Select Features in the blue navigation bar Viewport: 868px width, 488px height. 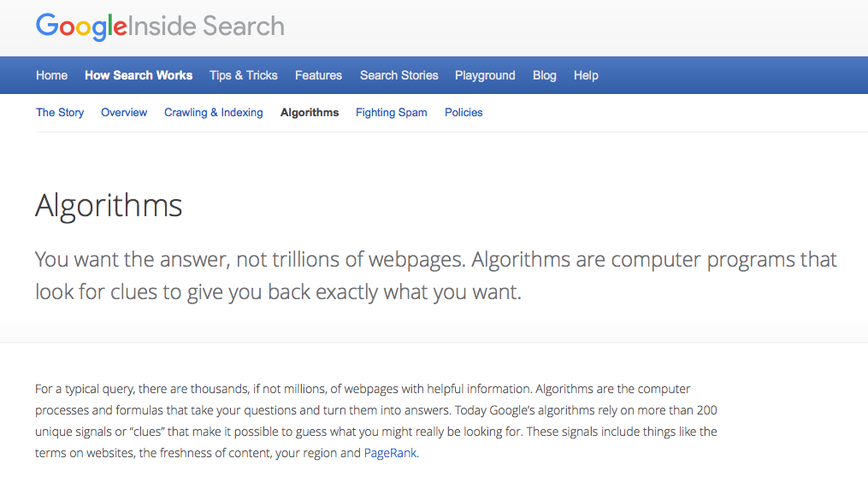tap(318, 75)
